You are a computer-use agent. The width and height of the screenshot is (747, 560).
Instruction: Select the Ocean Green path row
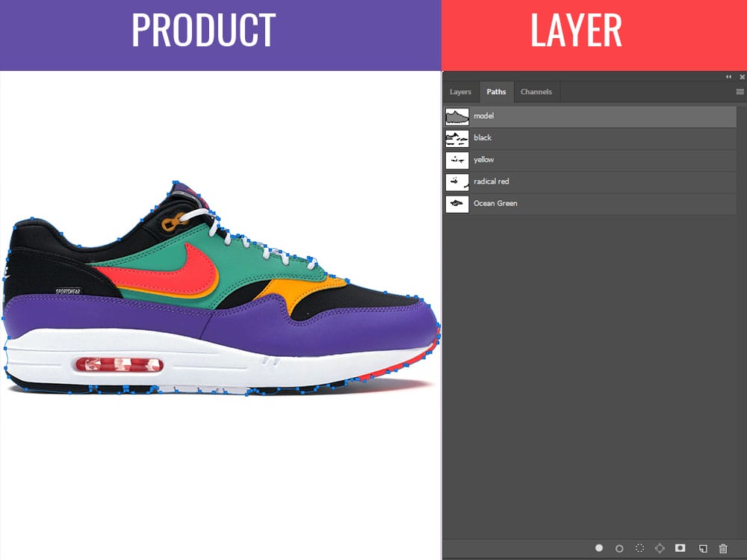click(x=590, y=204)
